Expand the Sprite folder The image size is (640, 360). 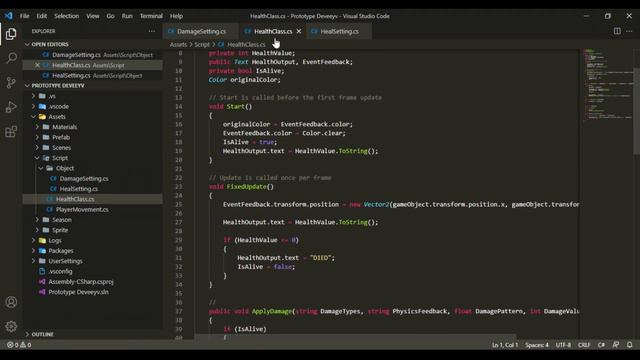[x=60, y=230]
